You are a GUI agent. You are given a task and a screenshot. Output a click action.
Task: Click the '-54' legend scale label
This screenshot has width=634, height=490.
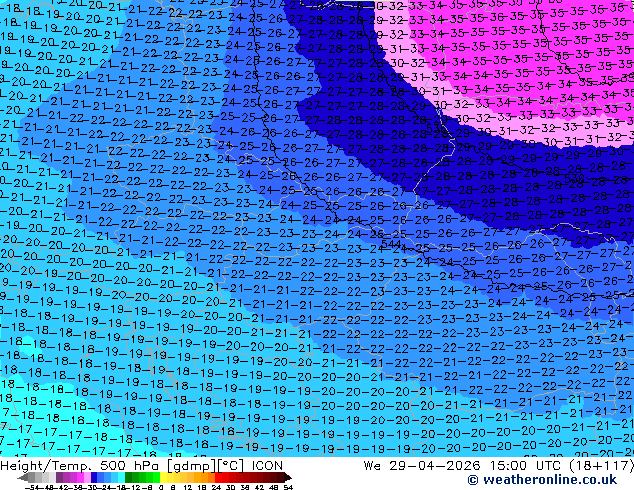tap(32, 487)
